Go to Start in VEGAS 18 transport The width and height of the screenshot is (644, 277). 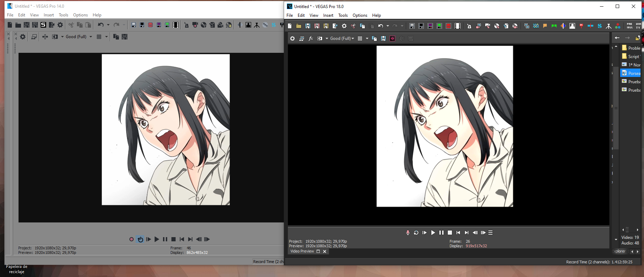tap(458, 233)
